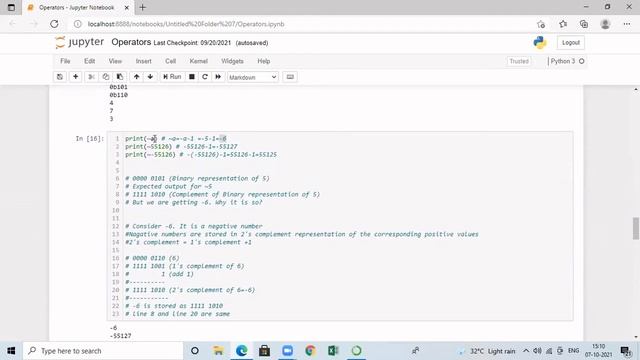Open the File menu
This screenshot has width=640, height=360.
(65, 61)
